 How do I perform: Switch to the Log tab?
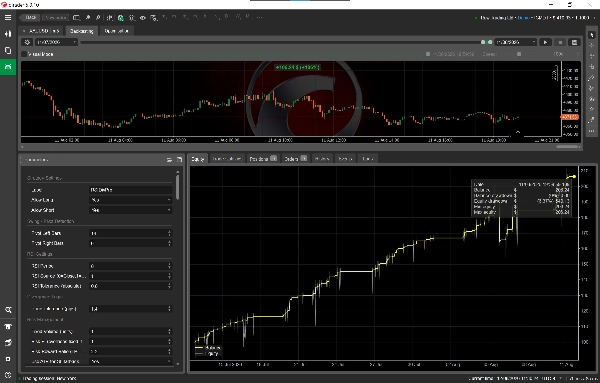coord(367,159)
